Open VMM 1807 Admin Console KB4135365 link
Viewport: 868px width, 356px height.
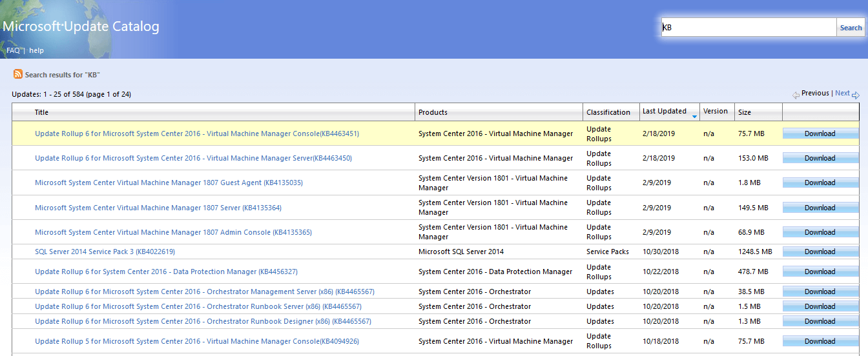pyautogui.click(x=173, y=232)
